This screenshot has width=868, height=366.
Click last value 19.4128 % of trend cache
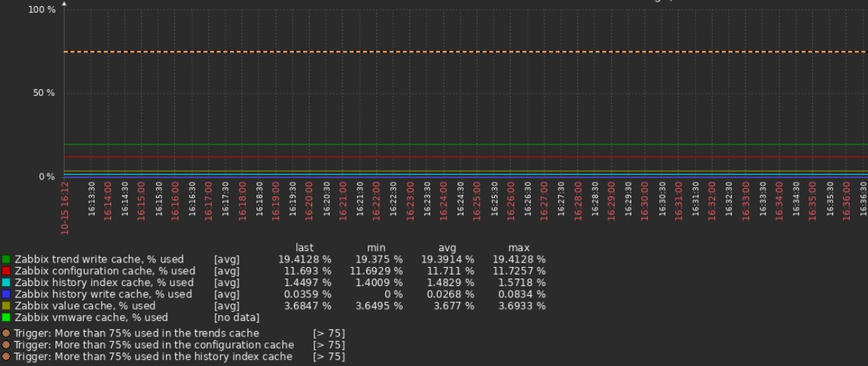tap(305, 259)
